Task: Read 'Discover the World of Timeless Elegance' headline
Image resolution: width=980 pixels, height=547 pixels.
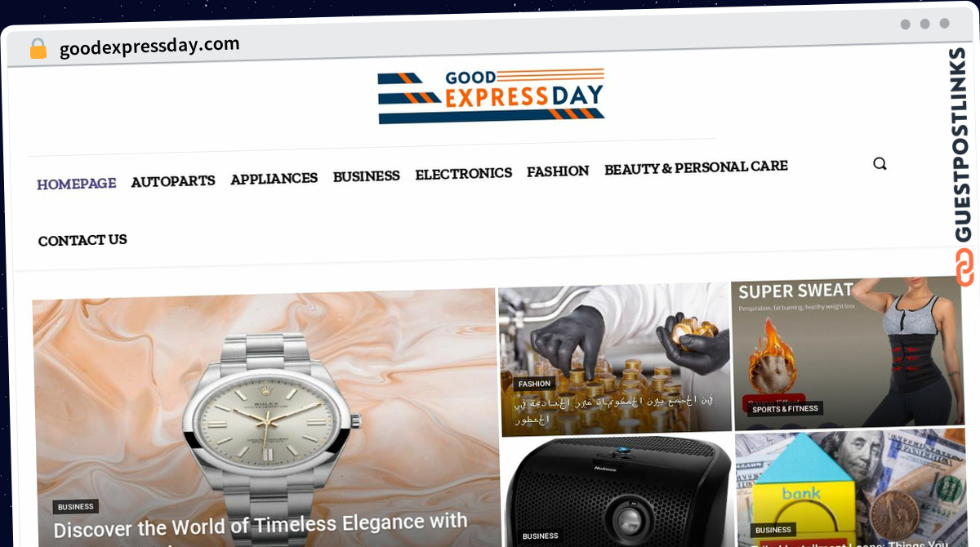Action: (261, 527)
